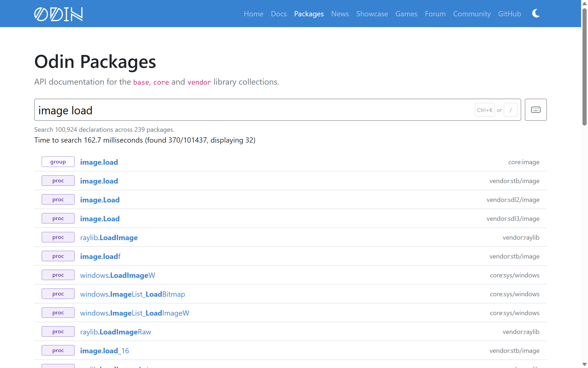Go to the Home page
588x368 pixels.
pyautogui.click(x=253, y=14)
